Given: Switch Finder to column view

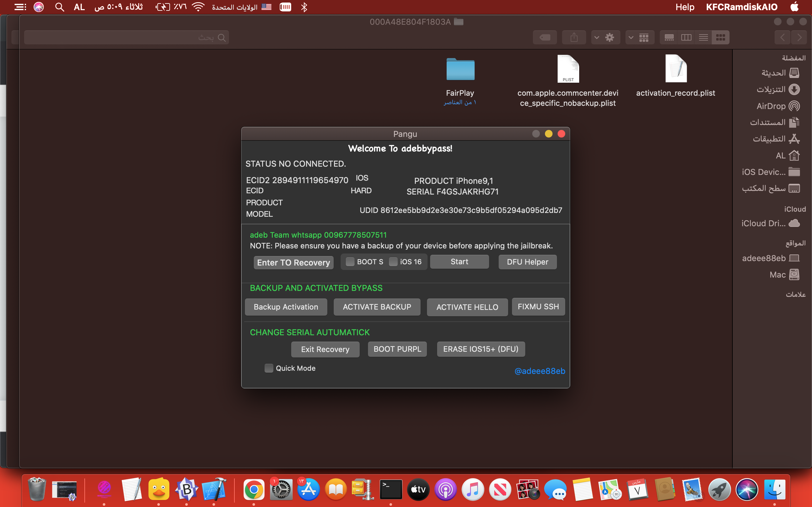Looking at the screenshot, I should tap(686, 37).
